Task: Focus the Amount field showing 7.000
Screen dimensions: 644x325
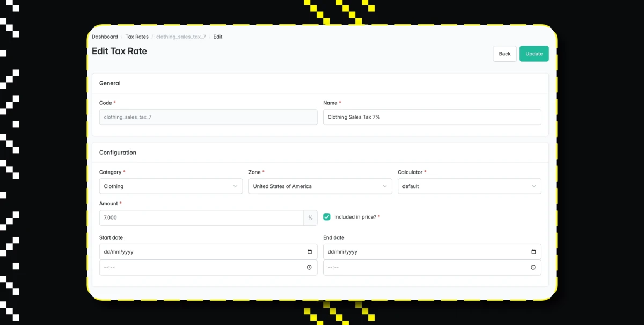Action: pyautogui.click(x=201, y=218)
